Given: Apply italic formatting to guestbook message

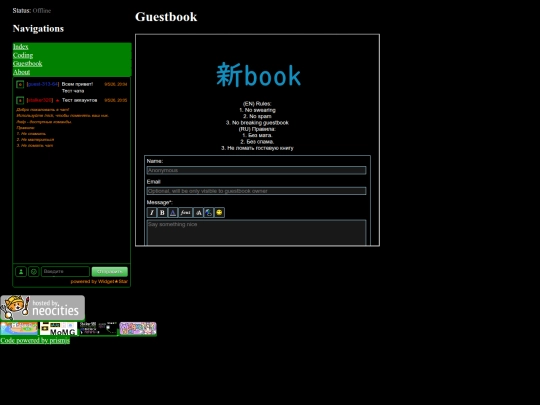Looking at the screenshot, I should [152, 212].
